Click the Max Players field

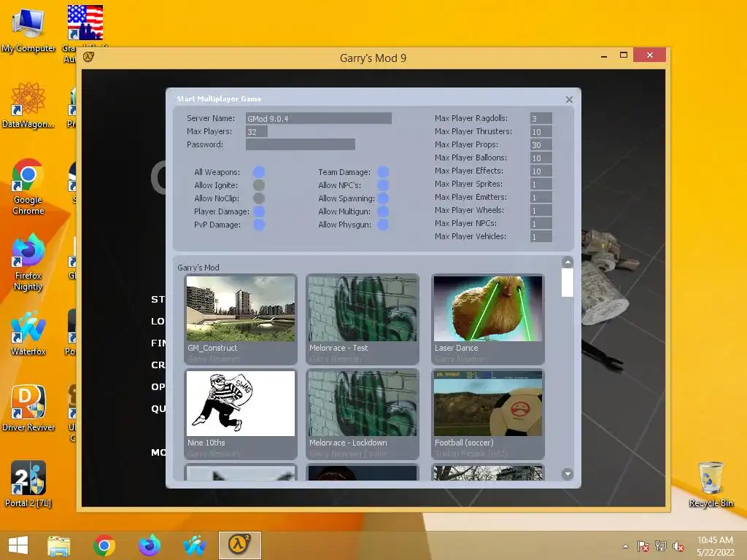click(x=256, y=131)
